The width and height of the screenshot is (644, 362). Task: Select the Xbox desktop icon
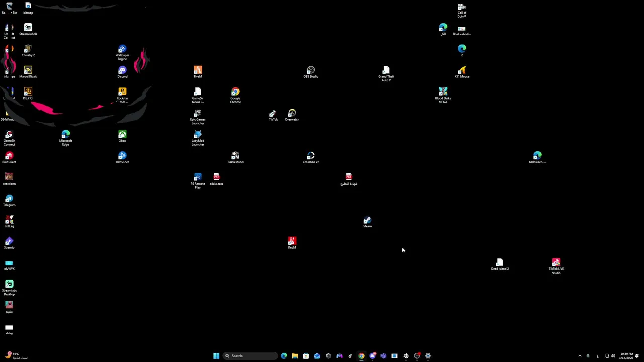(x=122, y=136)
